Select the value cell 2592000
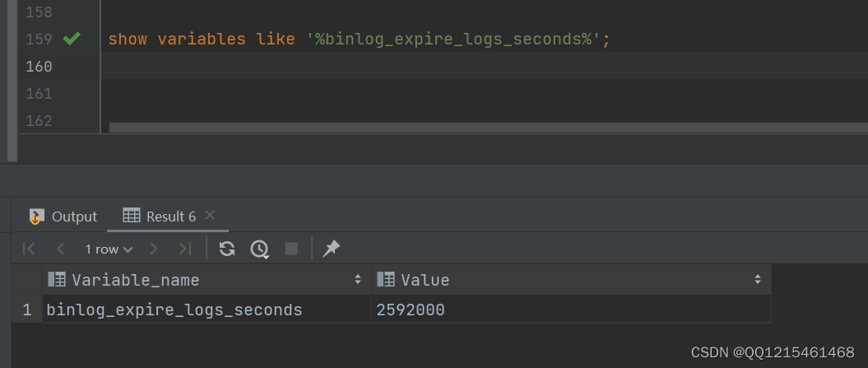868x368 pixels. click(x=571, y=310)
